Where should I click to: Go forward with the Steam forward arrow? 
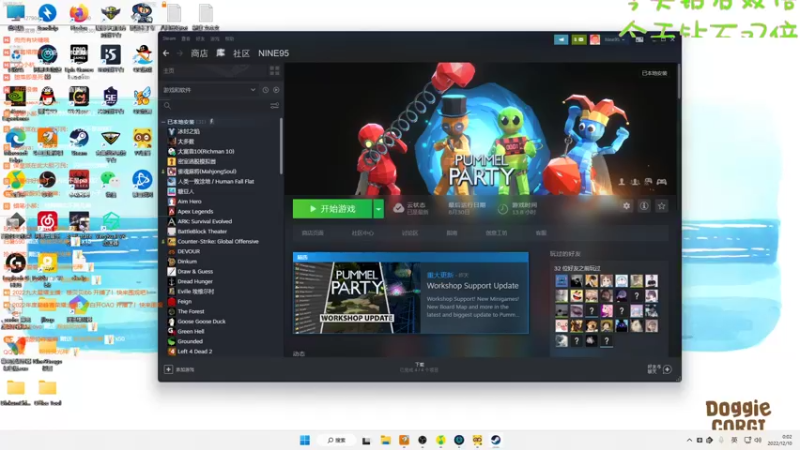tap(180, 53)
